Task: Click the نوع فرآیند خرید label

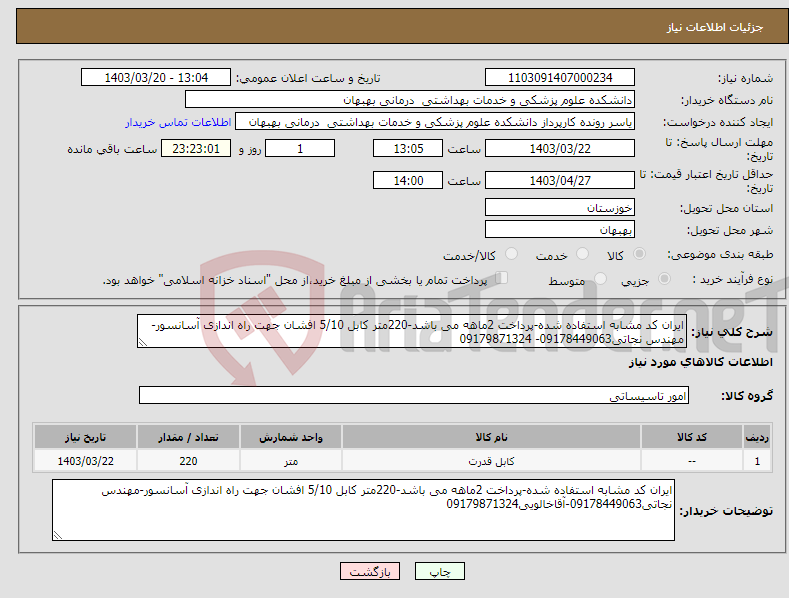Action: point(732,279)
